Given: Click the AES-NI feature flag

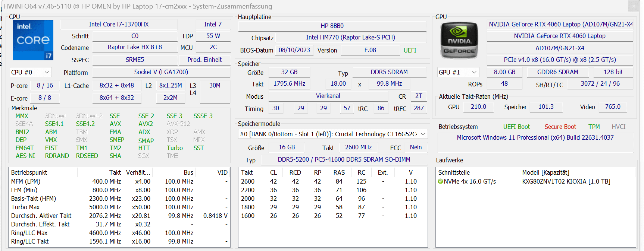Looking at the screenshot, I should (25, 156).
